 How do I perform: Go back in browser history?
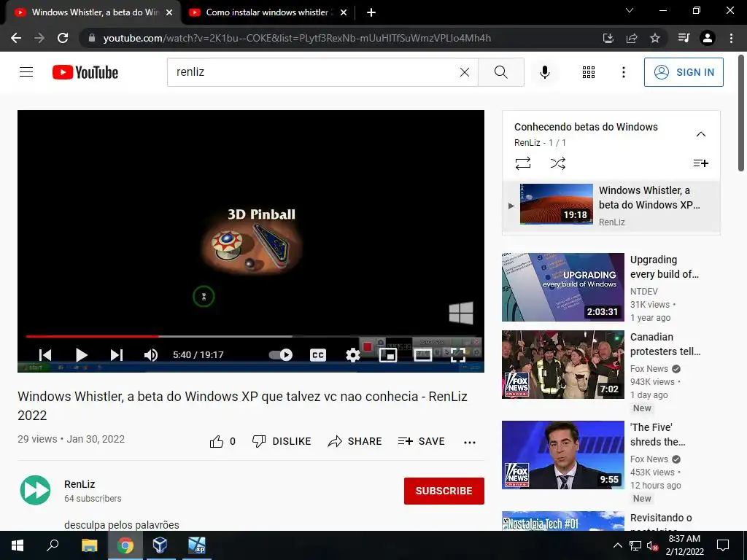tap(16, 38)
